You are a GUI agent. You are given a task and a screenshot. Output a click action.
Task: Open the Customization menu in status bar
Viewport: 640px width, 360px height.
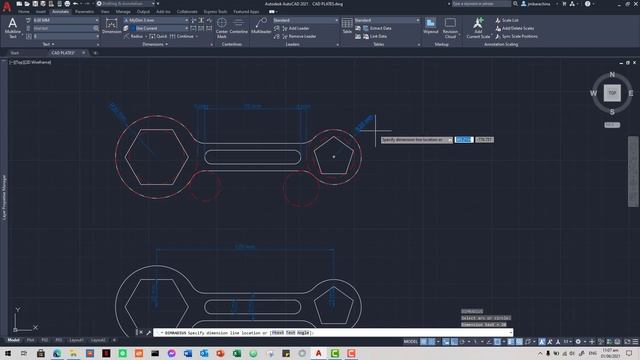pyautogui.click(x=635, y=342)
